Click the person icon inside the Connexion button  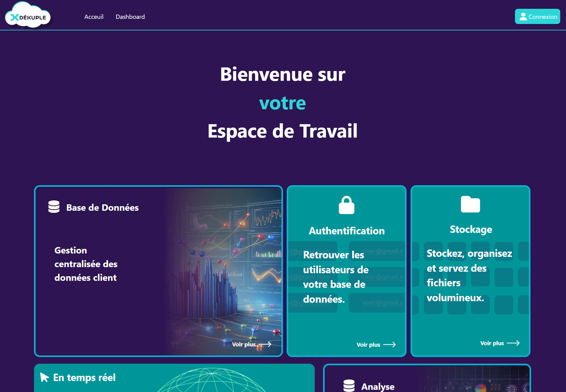click(523, 16)
